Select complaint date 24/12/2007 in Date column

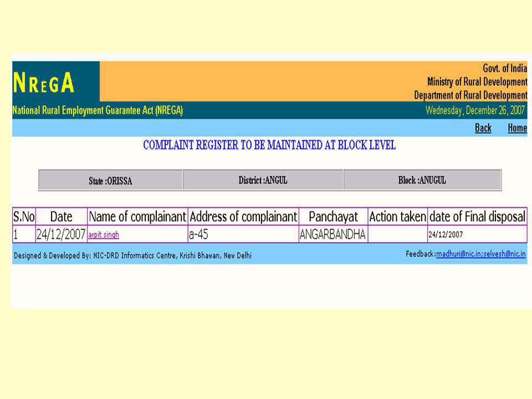coord(62,234)
